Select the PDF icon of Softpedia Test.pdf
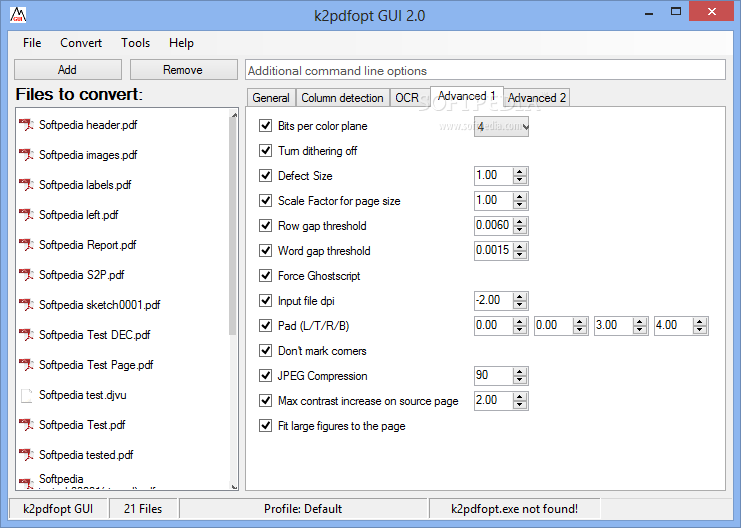 pyautogui.click(x=26, y=425)
